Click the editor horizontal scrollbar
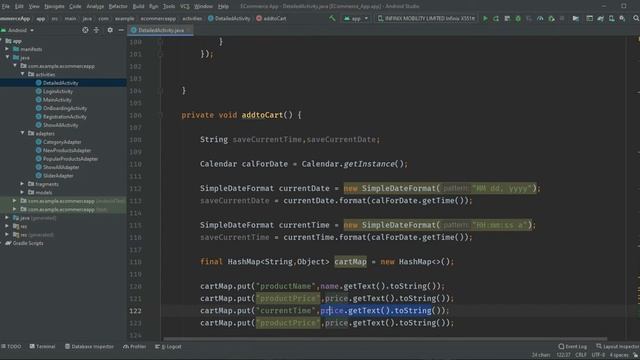This screenshot has height=360, width=640. 385,339
